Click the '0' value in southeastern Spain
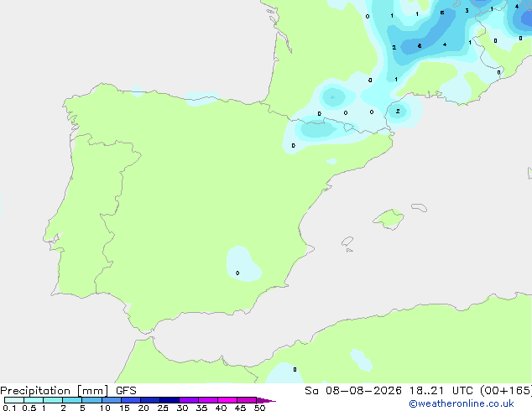Image resolution: width=532 pixels, height=411 pixels. pyautogui.click(x=237, y=273)
